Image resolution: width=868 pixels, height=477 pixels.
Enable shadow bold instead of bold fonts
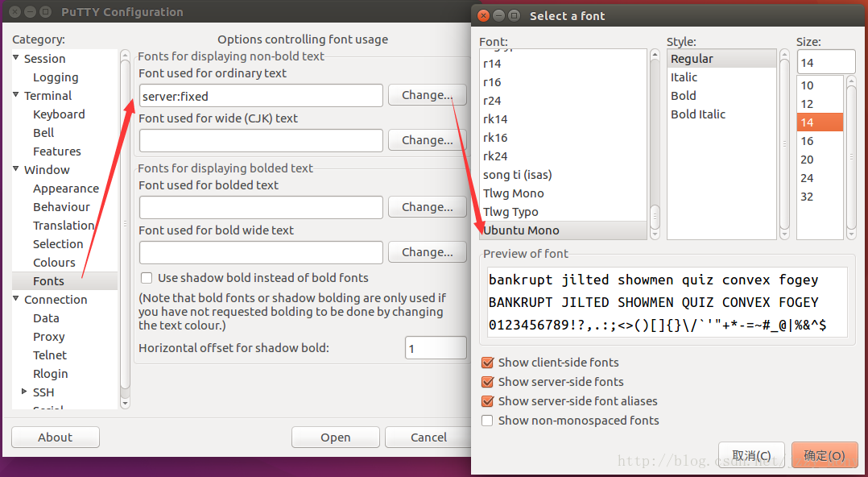coord(147,277)
